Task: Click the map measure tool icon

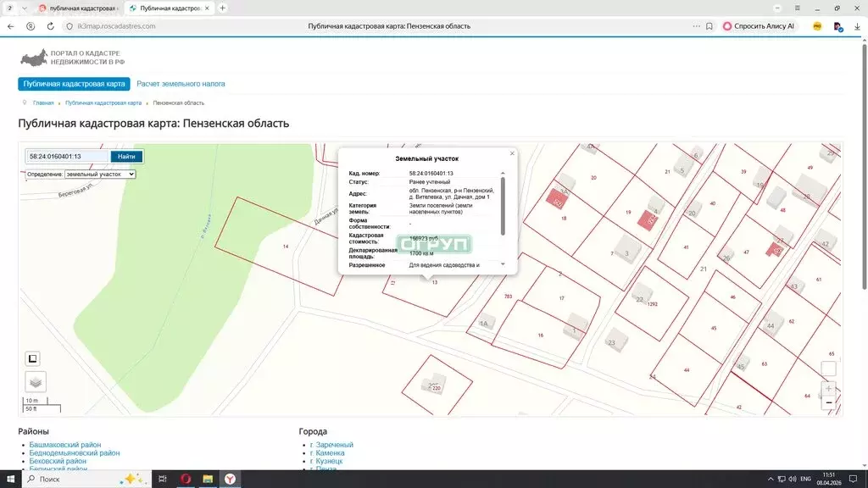Action: [33, 358]
